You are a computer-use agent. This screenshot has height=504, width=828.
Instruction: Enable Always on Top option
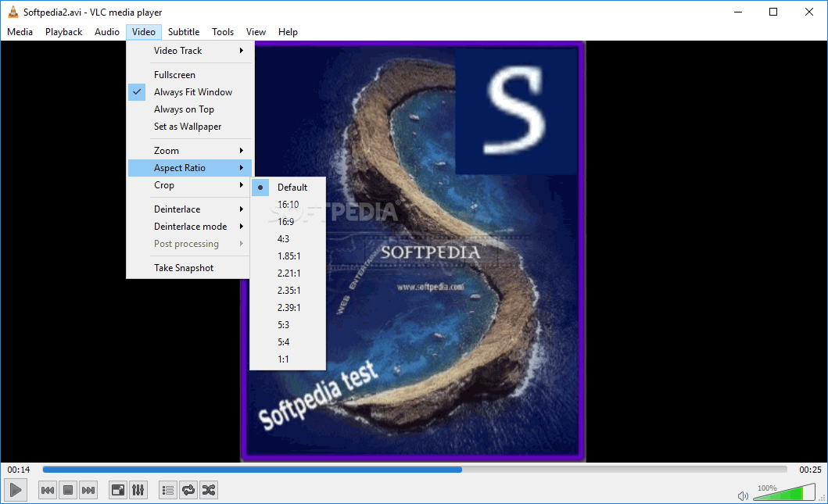[x=189, y=109]
